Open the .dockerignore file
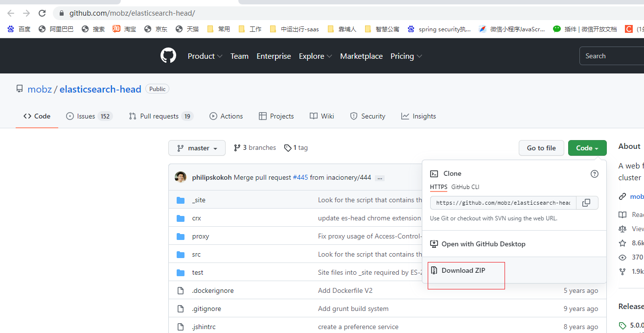The image size is (644, 333). point(213,290)
